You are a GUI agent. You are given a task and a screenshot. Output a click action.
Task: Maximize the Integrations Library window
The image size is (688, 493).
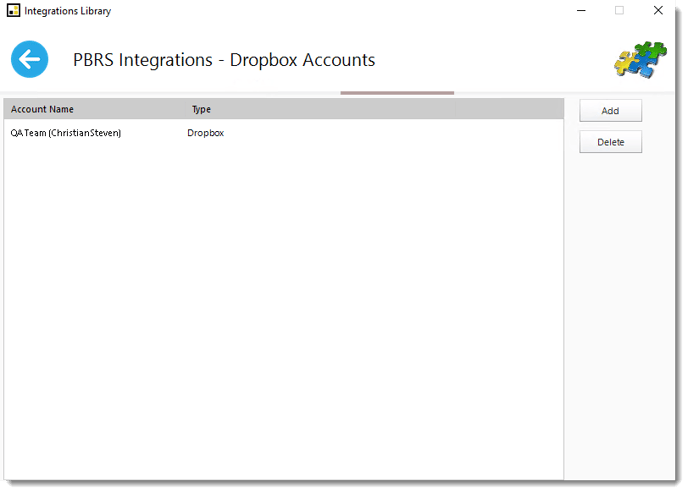tap(620, 11)
